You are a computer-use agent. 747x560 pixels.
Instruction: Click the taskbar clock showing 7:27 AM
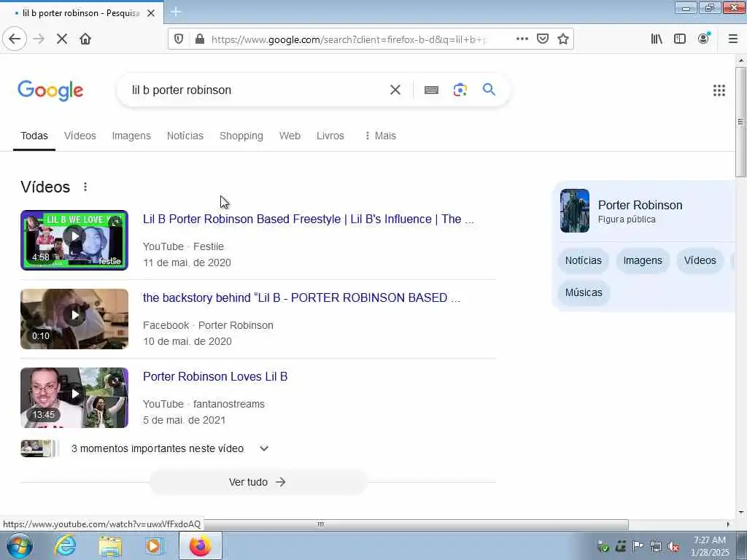pyautogui.click(x=710, y=546)
